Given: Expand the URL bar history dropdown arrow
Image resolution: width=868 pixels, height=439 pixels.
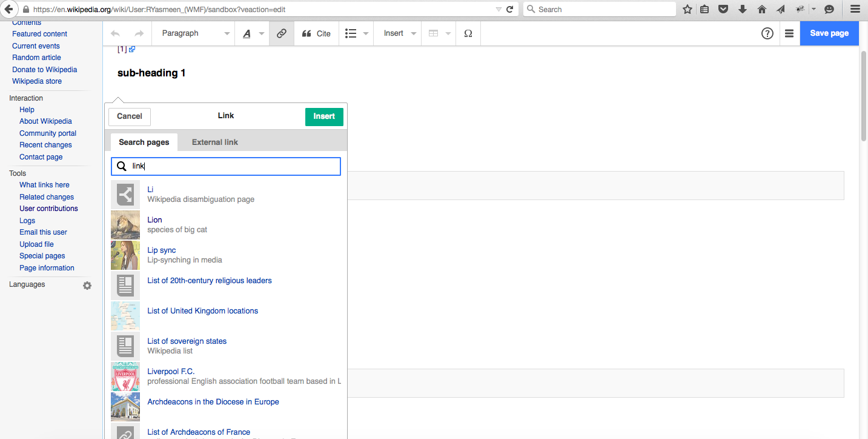Looking at the screenshot, I should click(498, 9).
